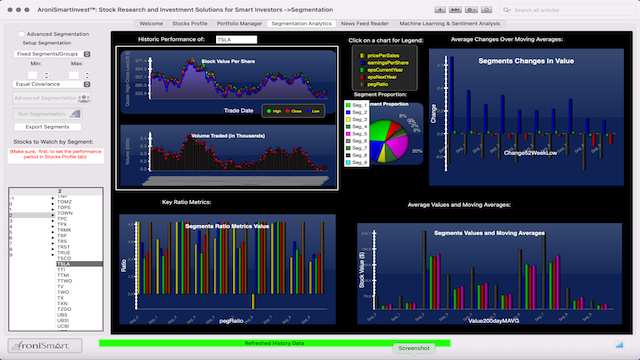Click the AroniSmart logo at bottom left

coord(45,346)
